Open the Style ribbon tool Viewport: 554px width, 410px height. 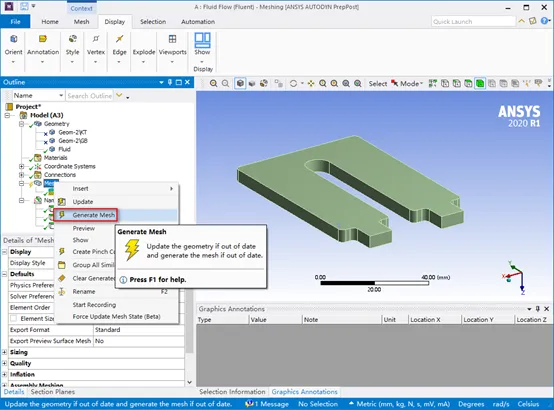pos(72,49)
